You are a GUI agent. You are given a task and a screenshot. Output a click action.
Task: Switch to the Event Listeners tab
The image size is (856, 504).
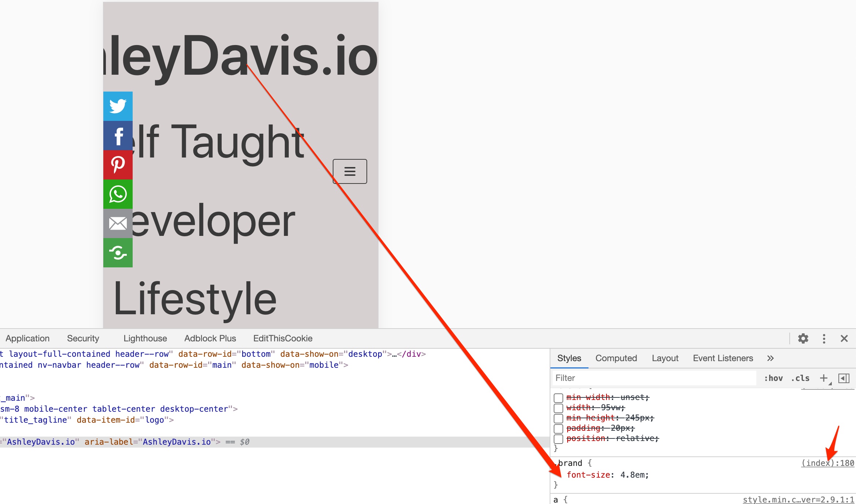click(723, 358)
